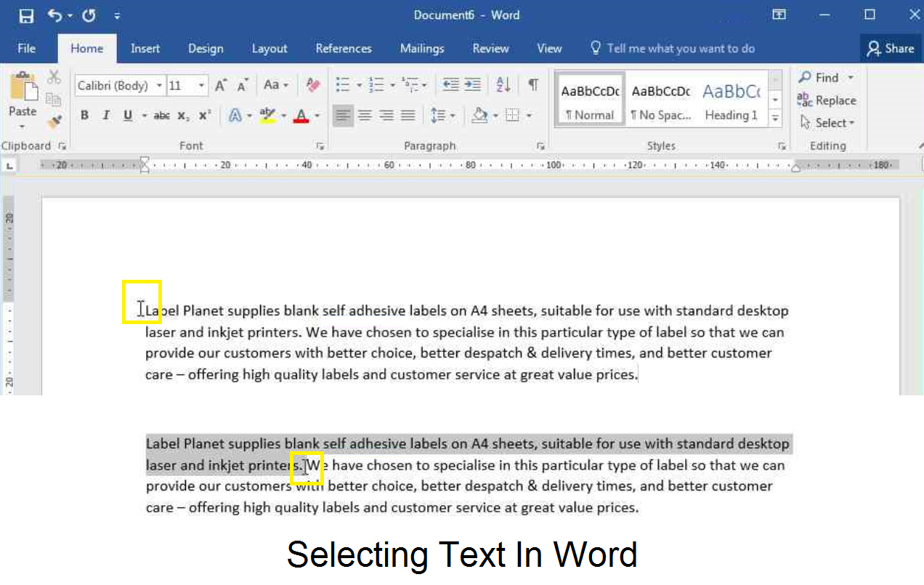Click the Tell me what you want field
This screenshot has width=924, height=585.
click(x=681, y=48)
